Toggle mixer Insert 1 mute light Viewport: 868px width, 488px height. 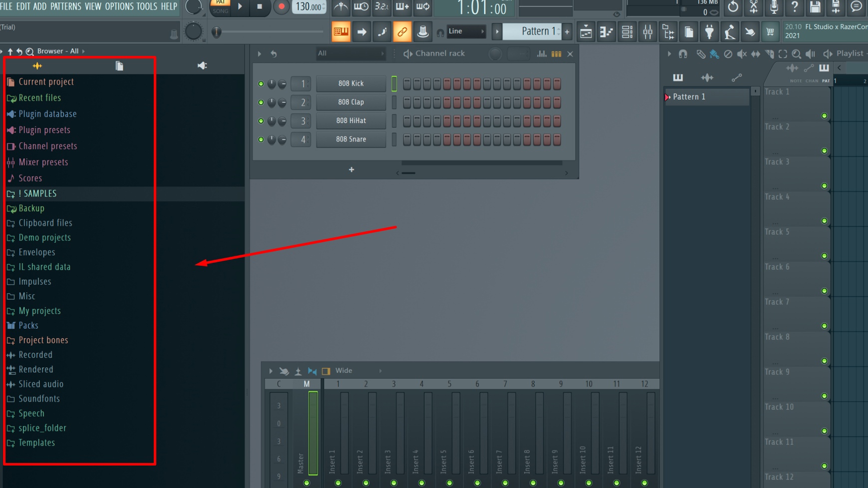click(338, 483)
